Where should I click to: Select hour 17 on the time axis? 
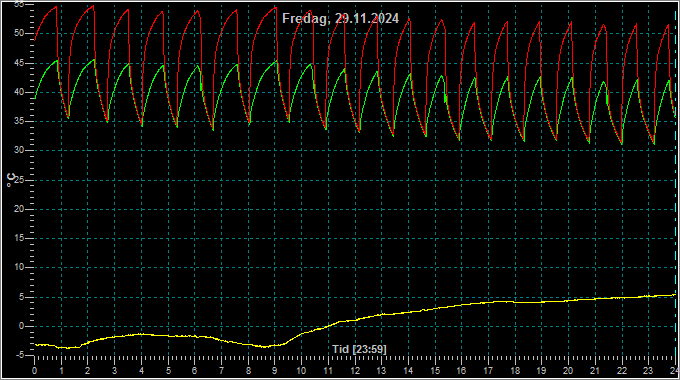coord(488,371)
